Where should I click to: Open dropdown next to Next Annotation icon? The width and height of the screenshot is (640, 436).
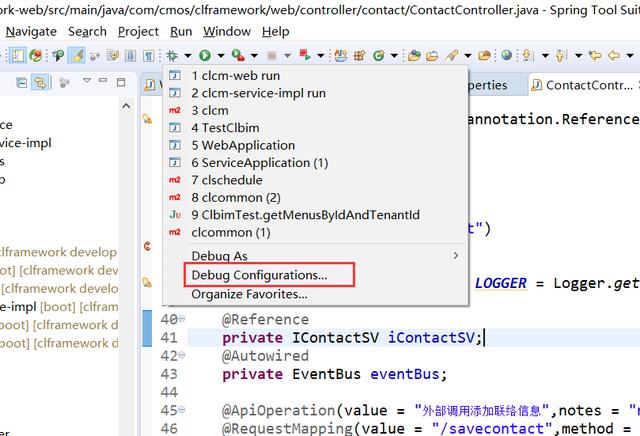(545, 55)
